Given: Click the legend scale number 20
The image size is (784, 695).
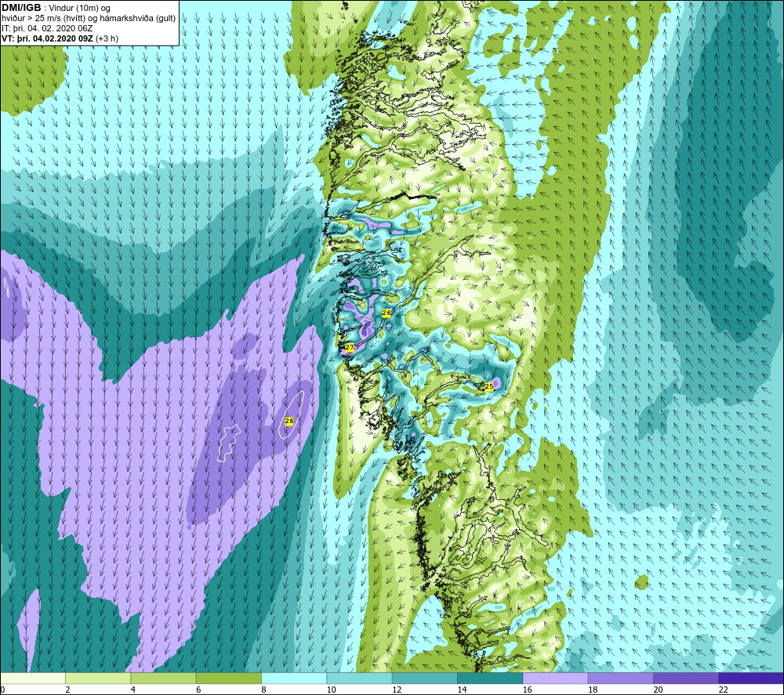Looking at the screenshot, I should pyautogui.click(x=658, y=690).
